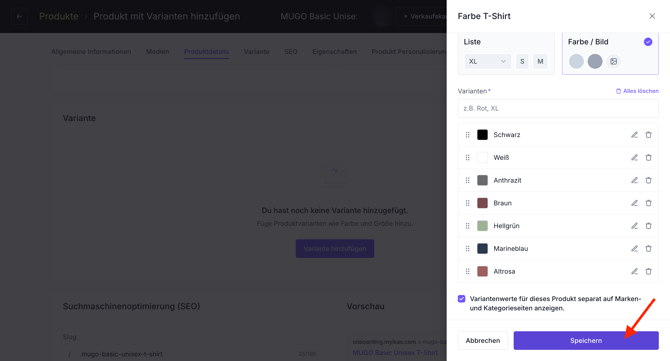Edit the Weiß variant with pencil icon
Screen dimensions: 670x361
634,158
